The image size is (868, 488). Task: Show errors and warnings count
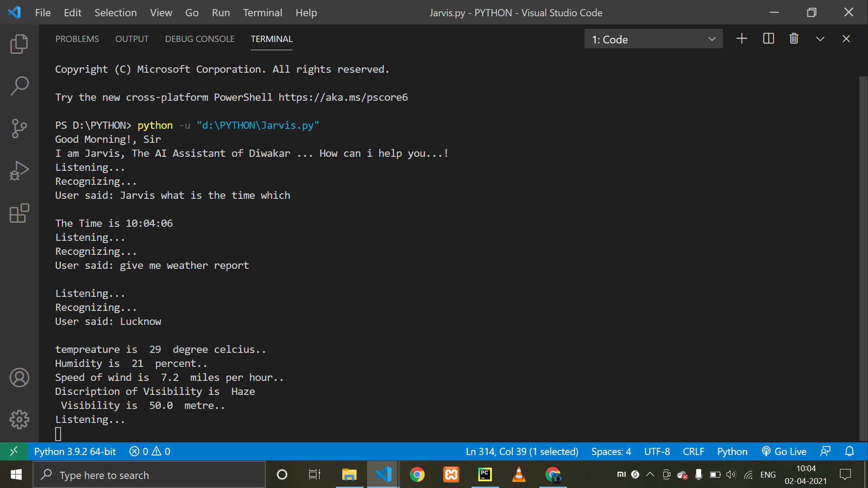pos(150,451)
